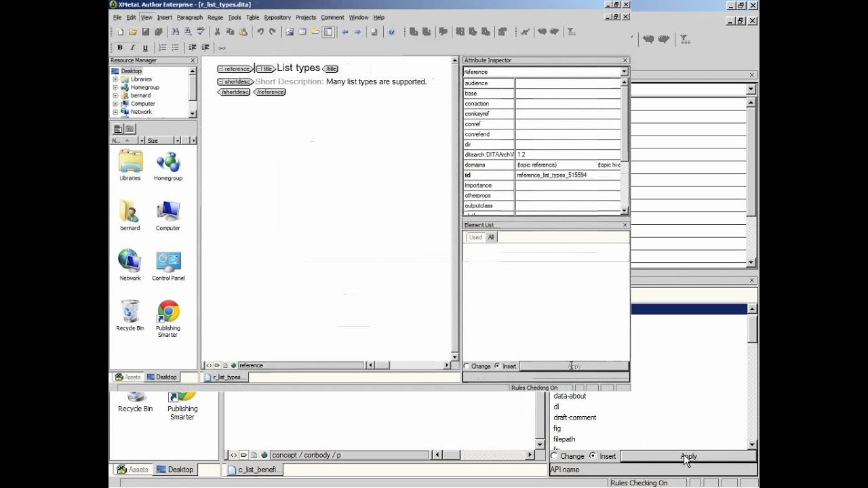This screenshot has width=868, height=488.
Task: Open the Repository menu
Action: click(277, 18)
